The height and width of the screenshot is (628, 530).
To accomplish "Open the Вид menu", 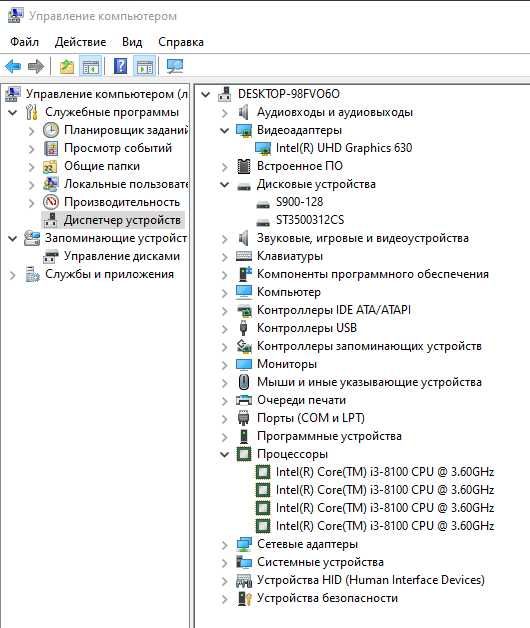I will coord(132,42).
